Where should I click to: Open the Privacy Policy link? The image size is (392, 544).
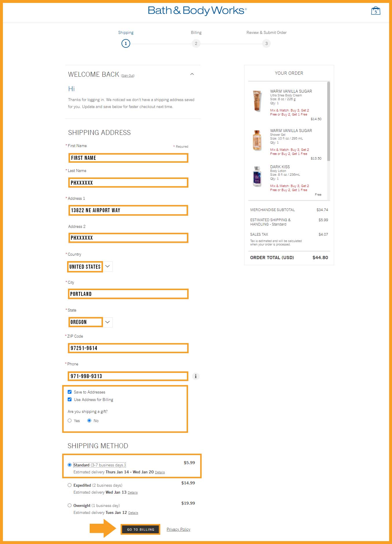(178, 529)
